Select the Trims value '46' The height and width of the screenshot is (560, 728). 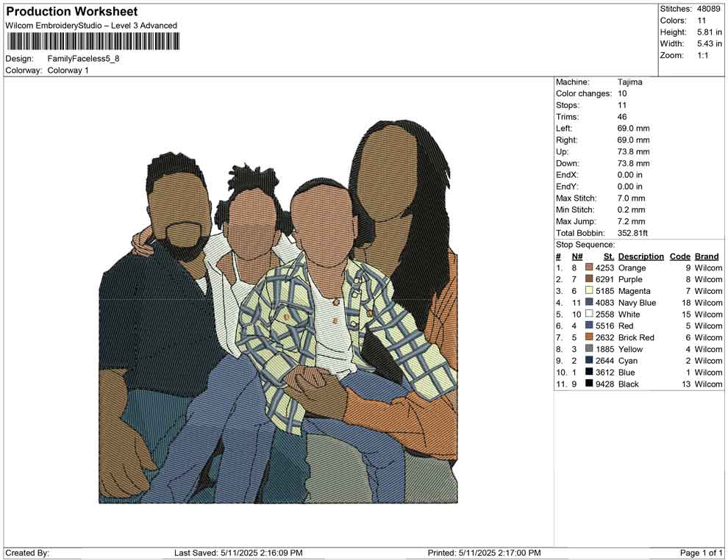click(622, 117)
